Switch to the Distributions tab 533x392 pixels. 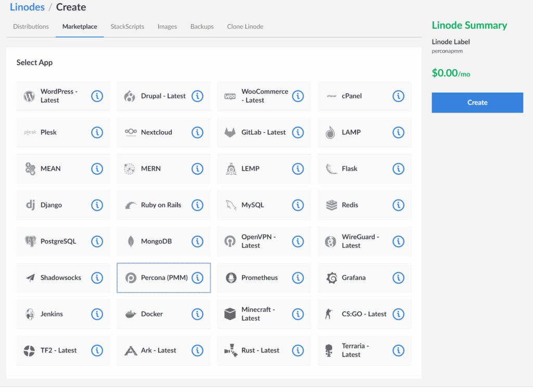point(30,27)
